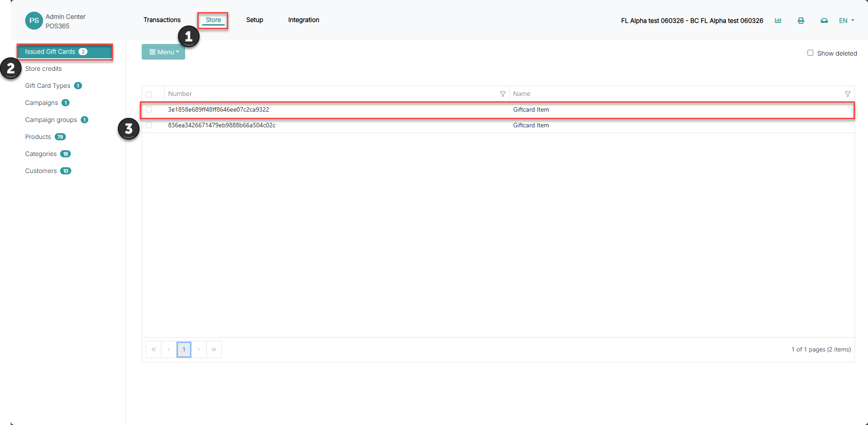The image size is (868, 425).
Task: Click the '1 of 1 pages (2 items)' text
Action: [x=821, y=349]
